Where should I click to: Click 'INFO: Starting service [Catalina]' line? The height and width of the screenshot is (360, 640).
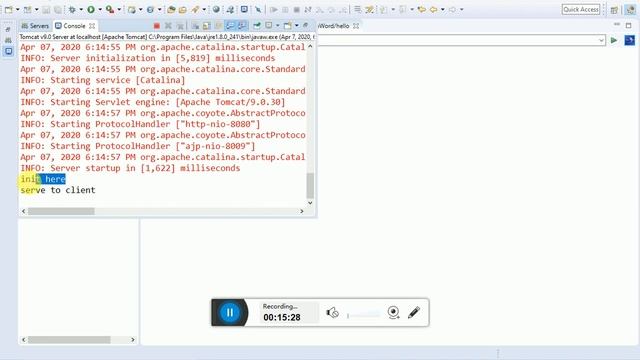[x=102, y=80]
